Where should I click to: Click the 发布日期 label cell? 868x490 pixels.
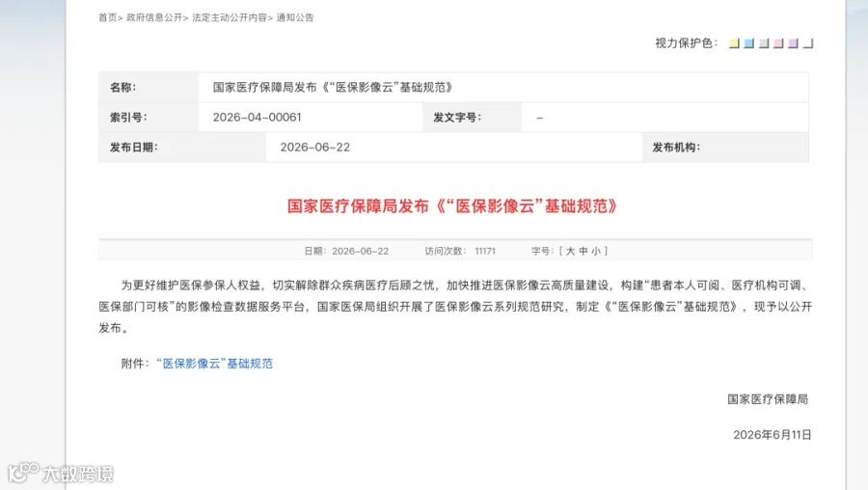click(x=182, y=148)
